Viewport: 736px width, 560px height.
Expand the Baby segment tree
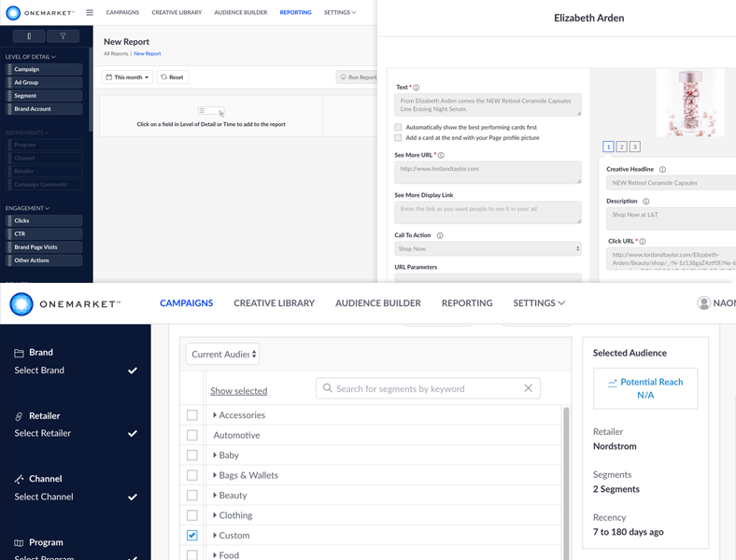(x=215, y=455)
